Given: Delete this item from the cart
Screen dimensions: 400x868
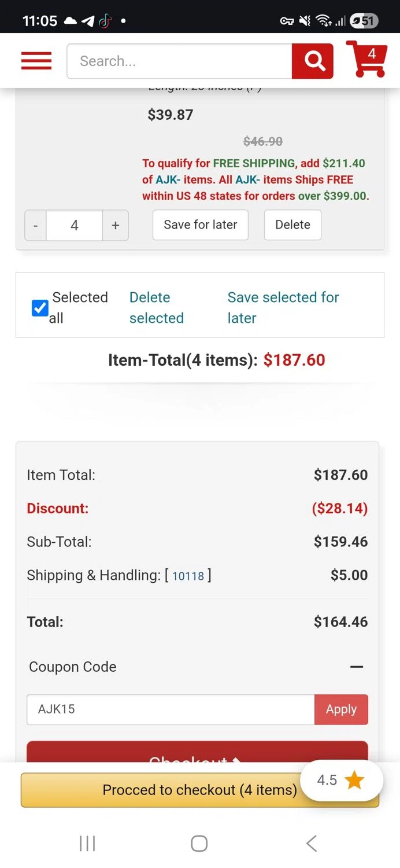Looking at the screenshot, I should coord(292,225).
